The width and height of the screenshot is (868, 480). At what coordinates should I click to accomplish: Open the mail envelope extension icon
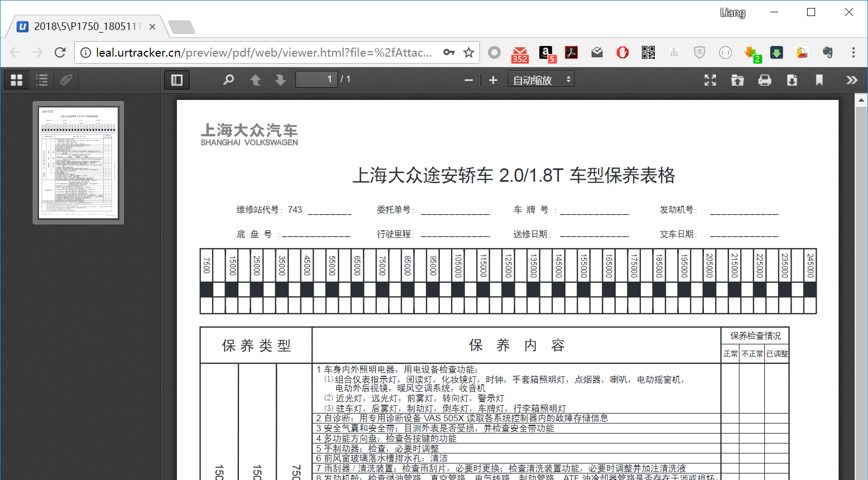597,52
